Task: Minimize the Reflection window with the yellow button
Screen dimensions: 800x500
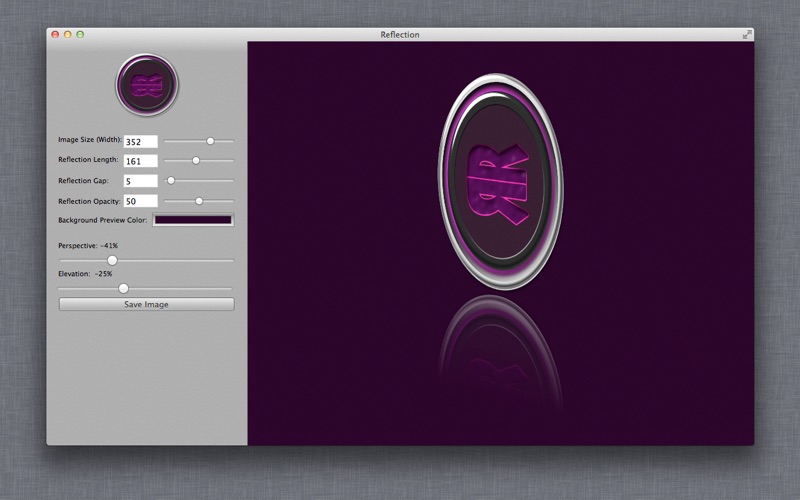Action: (67, 34)
